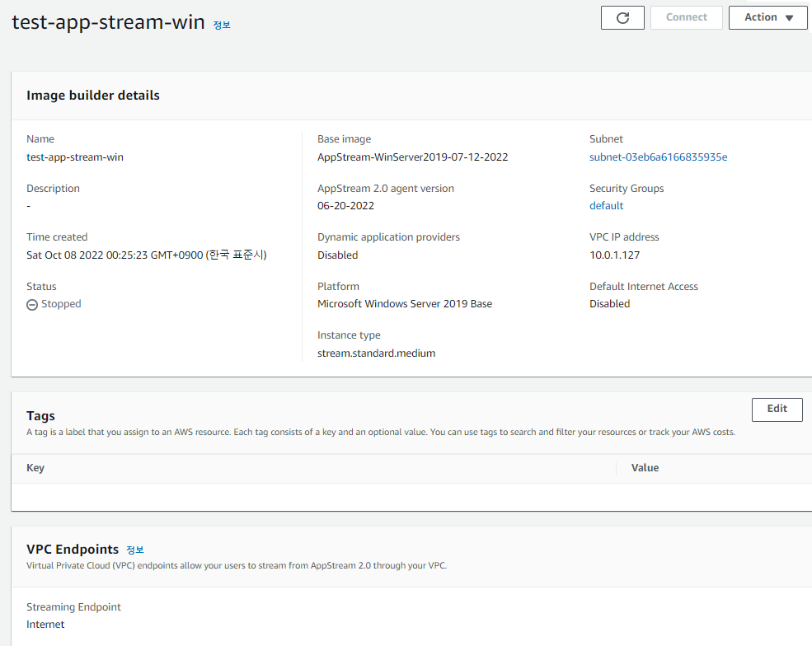Screen dimensions: 812x646
Task: Open the Action dropdown menu
Action: [768, 17]
